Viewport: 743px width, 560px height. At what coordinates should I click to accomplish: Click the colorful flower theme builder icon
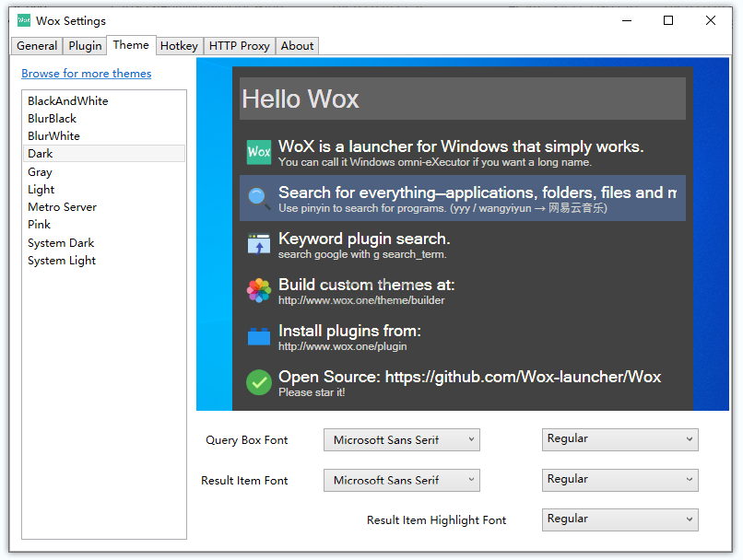(259, 290)
